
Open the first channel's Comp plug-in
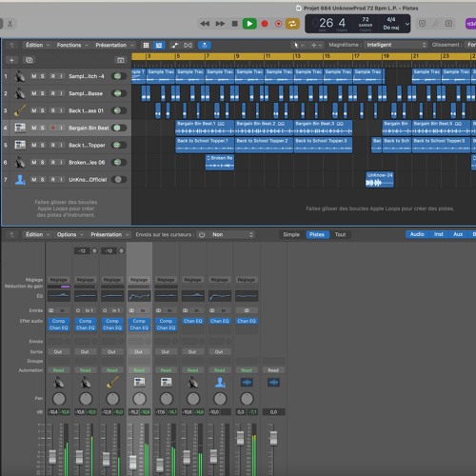tap(59, 321)
